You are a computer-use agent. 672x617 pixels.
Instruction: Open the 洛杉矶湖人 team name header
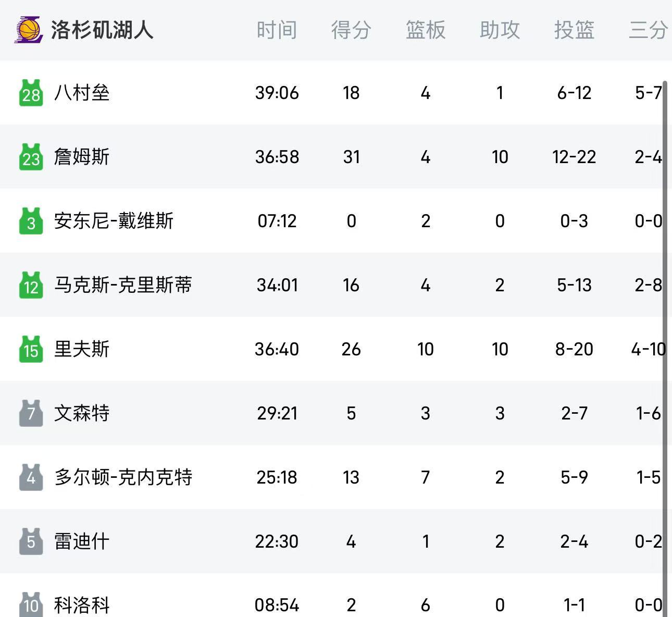pos(102,30)
